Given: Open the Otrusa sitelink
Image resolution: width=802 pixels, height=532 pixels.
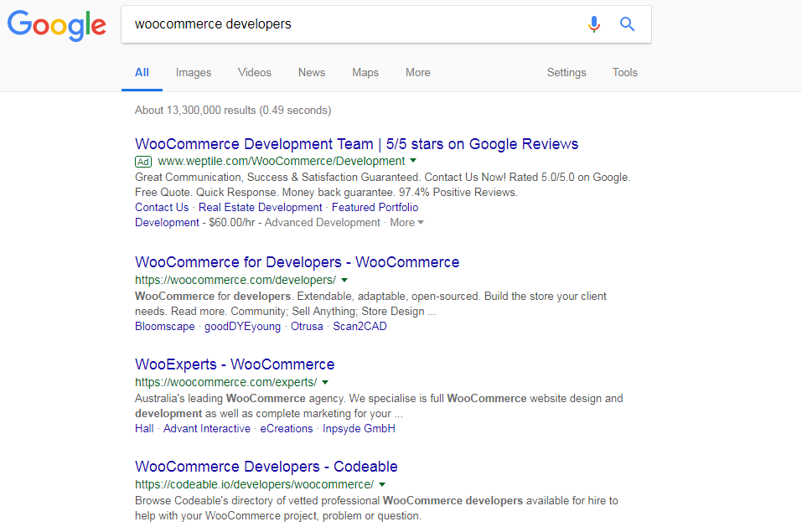Looking at the screenshot, I should coord(307,327).
